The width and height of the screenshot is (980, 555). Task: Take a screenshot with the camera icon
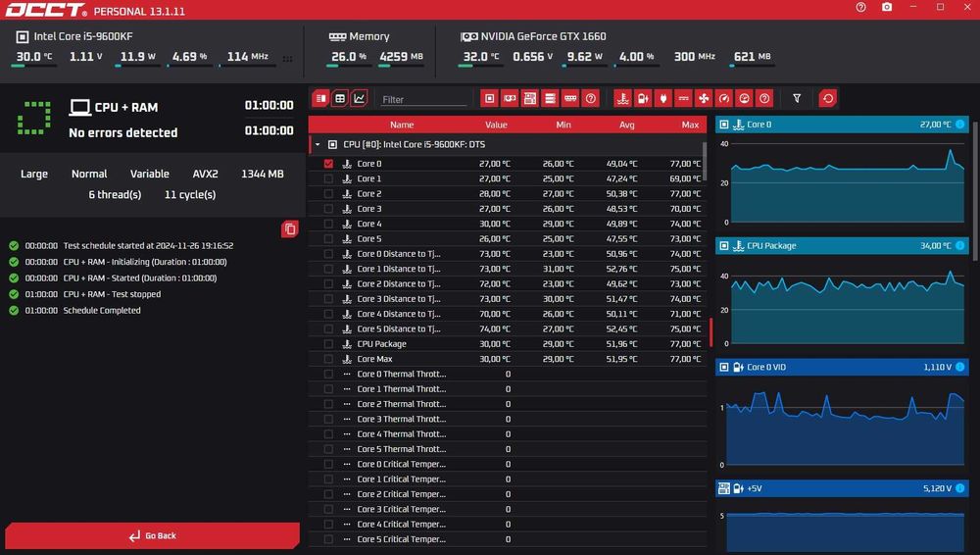(886, 8)
